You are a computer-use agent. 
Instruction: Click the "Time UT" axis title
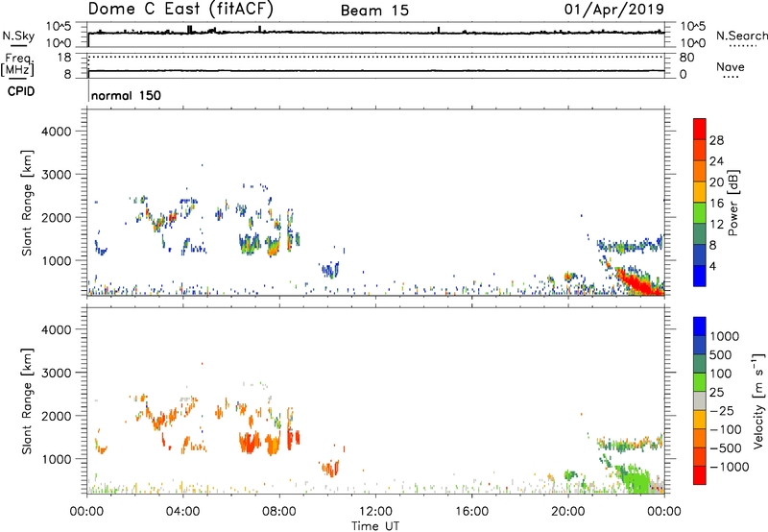pyautogui.click(x=375, y=526)
